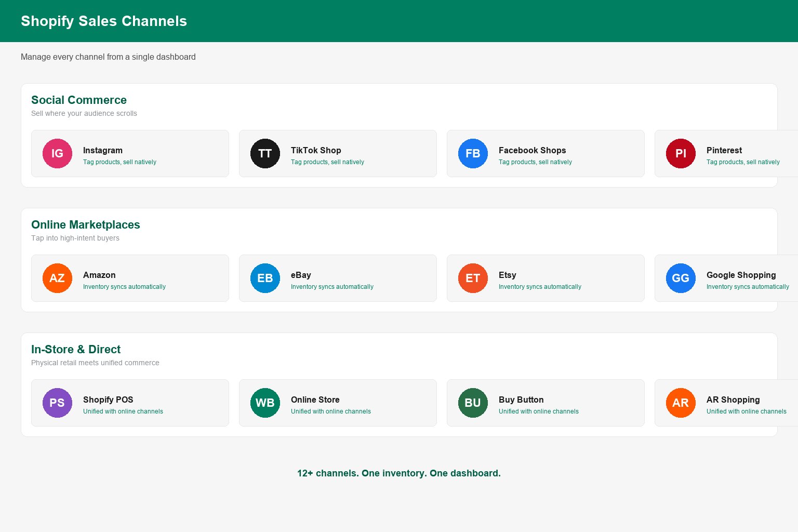798x532 pixels.
Task: Click Amazon's "Inventory syncs automatically" text
Action: coord(124,287)
